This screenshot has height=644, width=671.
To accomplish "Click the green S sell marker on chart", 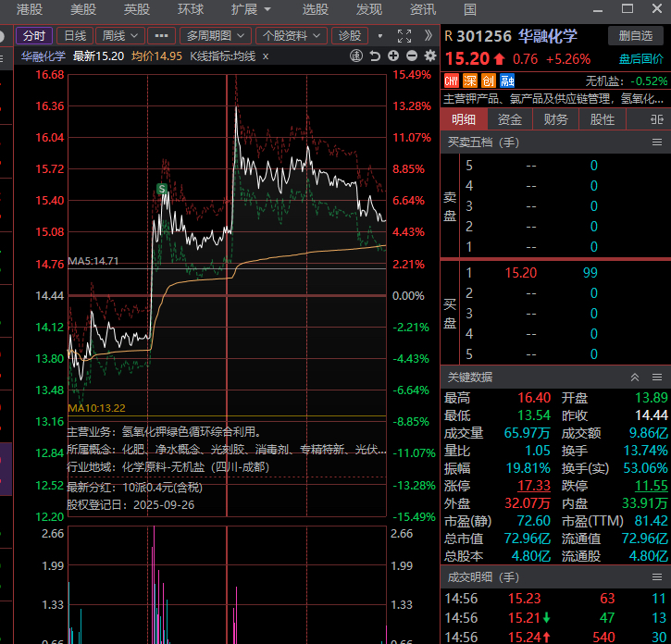I will 162,189.
